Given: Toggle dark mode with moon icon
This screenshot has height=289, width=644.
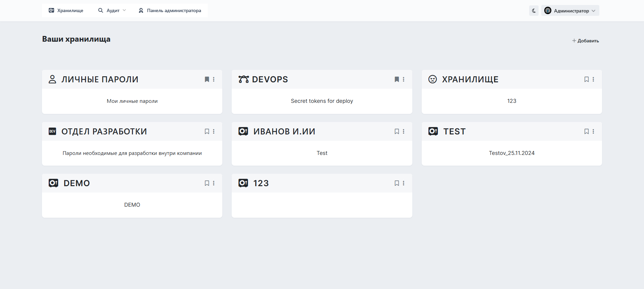Looking at the screenshot, I should point(534,11).
